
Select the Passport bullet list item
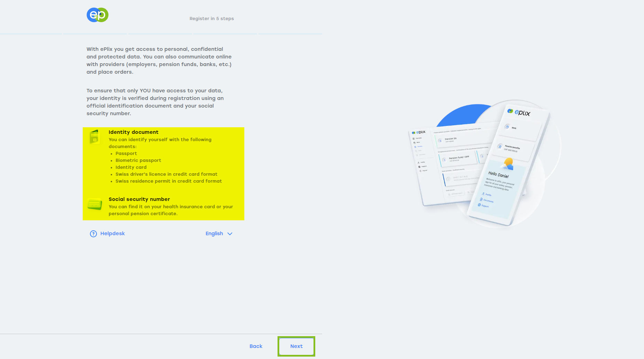126,153
